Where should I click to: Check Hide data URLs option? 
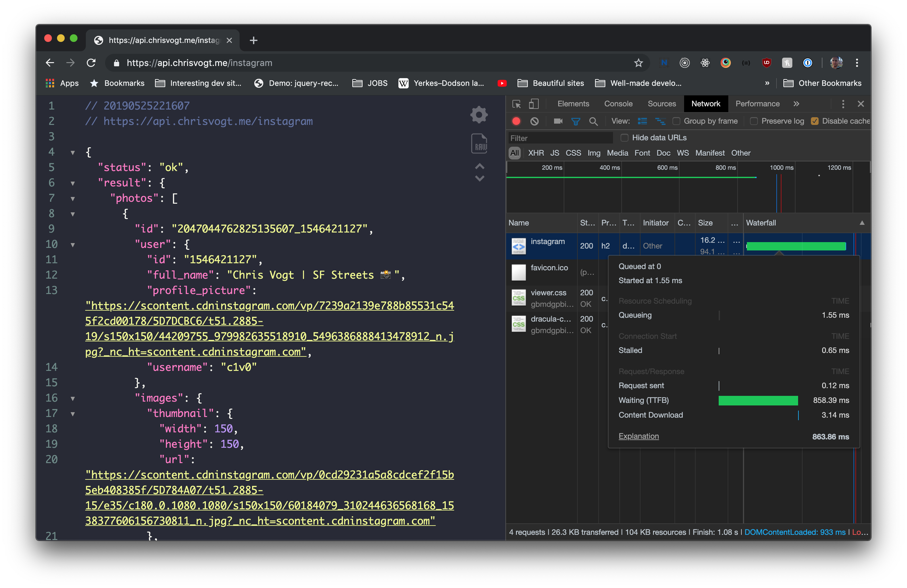click(624, 138)
